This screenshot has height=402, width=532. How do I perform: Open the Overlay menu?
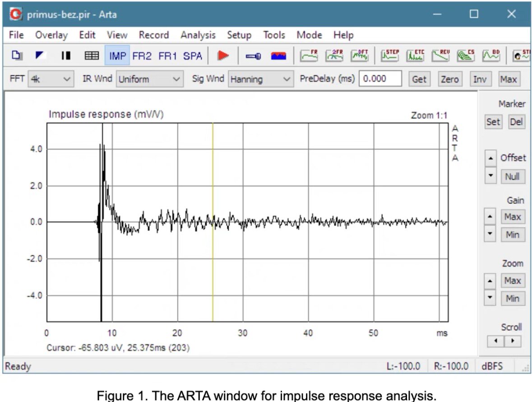click(51, 35)
